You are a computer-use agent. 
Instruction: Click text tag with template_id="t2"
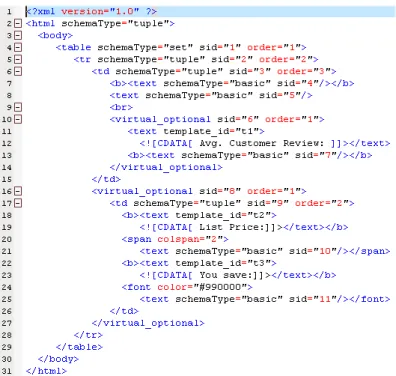199,215
